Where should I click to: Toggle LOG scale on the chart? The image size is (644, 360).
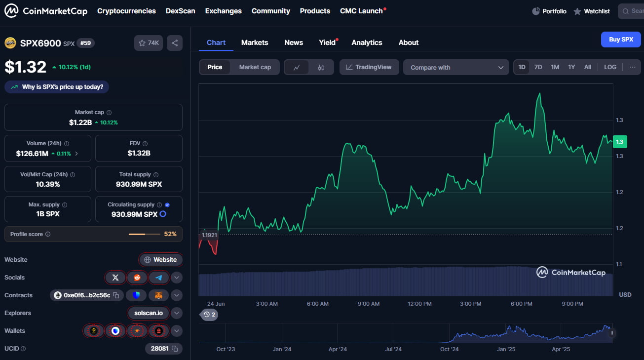[610, 67]
